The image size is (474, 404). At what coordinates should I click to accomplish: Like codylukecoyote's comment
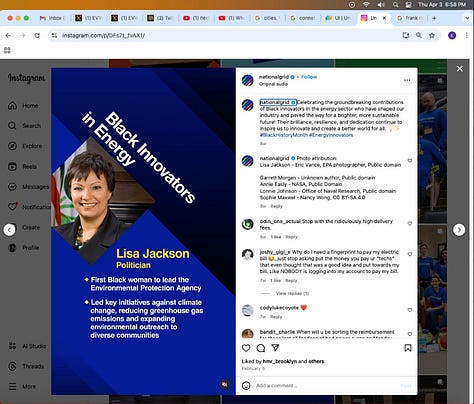pos(410,310)
